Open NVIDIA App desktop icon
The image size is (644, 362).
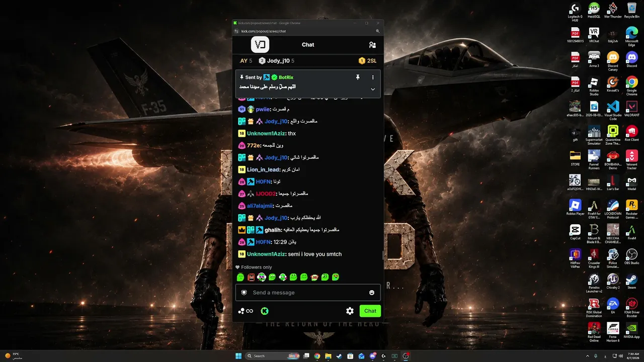pos(631,331)
